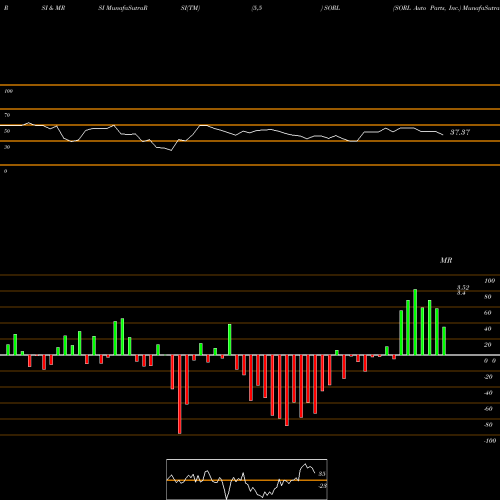Screen dimensions: 500x500
Task: Click the MR axis label -60
Action: coord(488,409)
